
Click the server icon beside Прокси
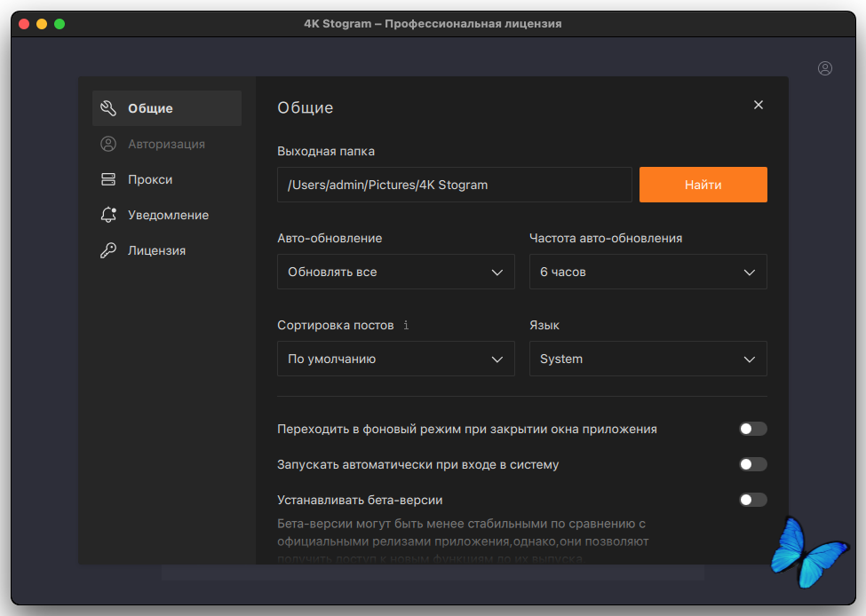click(108, 179)
